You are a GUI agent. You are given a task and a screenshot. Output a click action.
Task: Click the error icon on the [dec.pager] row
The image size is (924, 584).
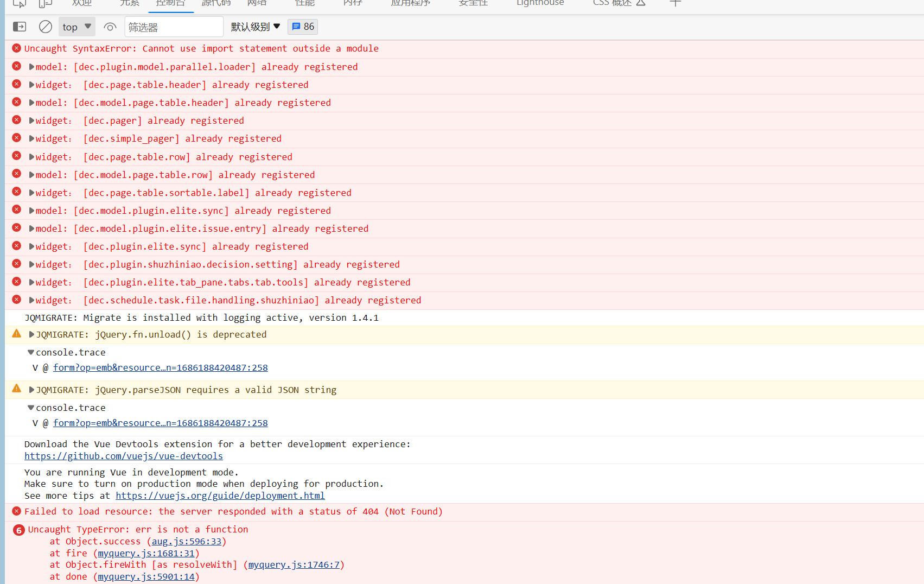[17, 120]
